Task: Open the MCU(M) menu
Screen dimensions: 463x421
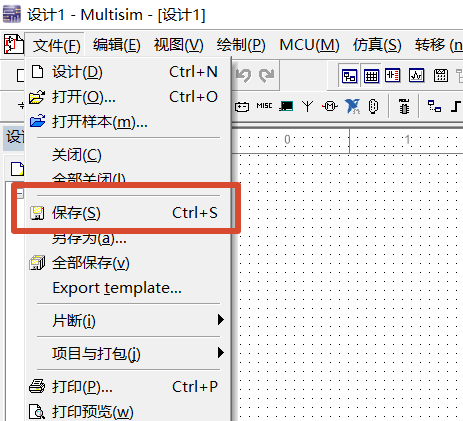Action: pyautogui.click(x=309, y=45)
